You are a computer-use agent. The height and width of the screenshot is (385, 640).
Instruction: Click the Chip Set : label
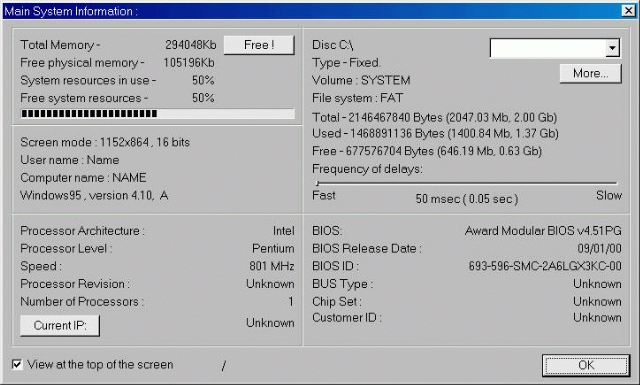337,302
